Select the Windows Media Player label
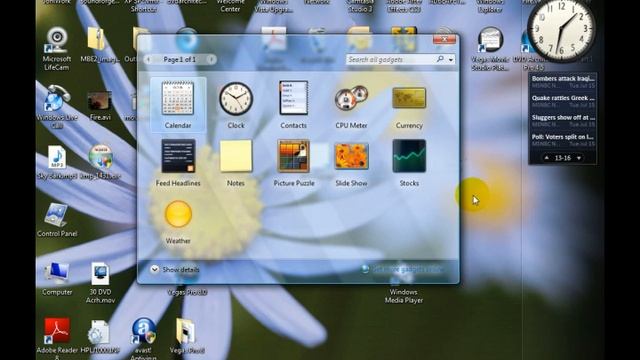 point(403,296)
